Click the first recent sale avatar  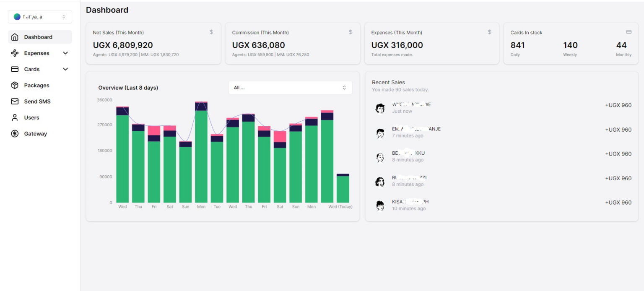(x=380, y=109)
